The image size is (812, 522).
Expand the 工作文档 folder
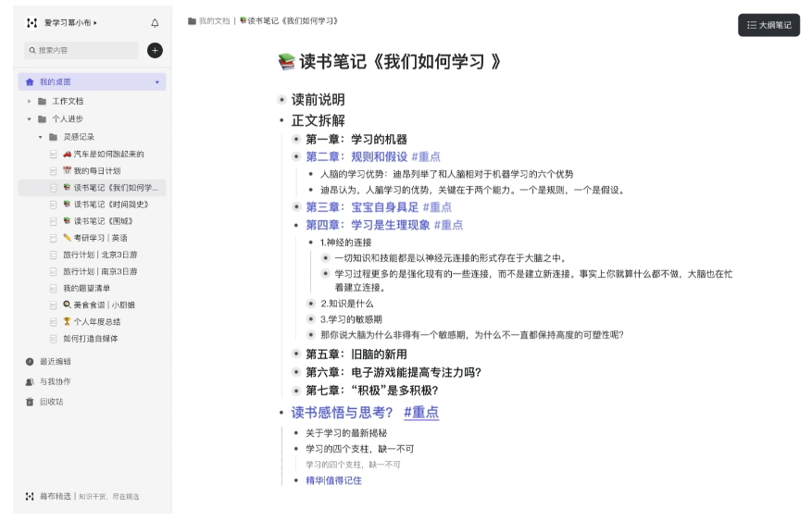[30, 101]
